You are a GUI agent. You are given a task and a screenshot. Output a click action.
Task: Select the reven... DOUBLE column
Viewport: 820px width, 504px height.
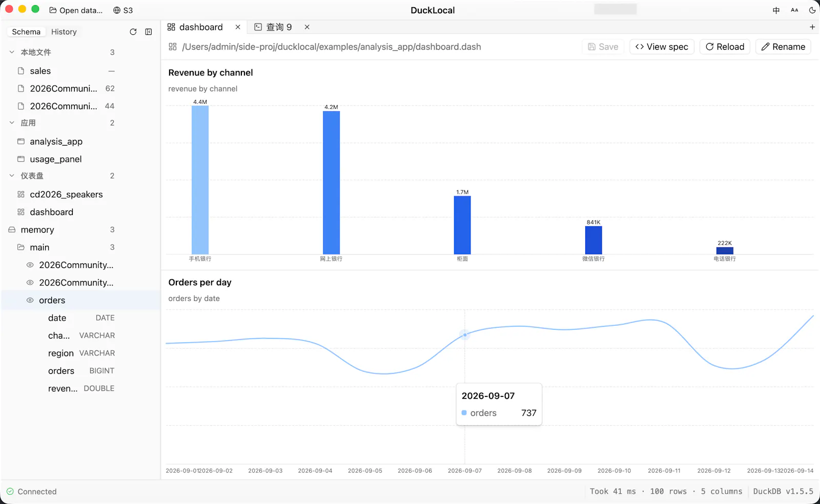click(x=81, y=388)
